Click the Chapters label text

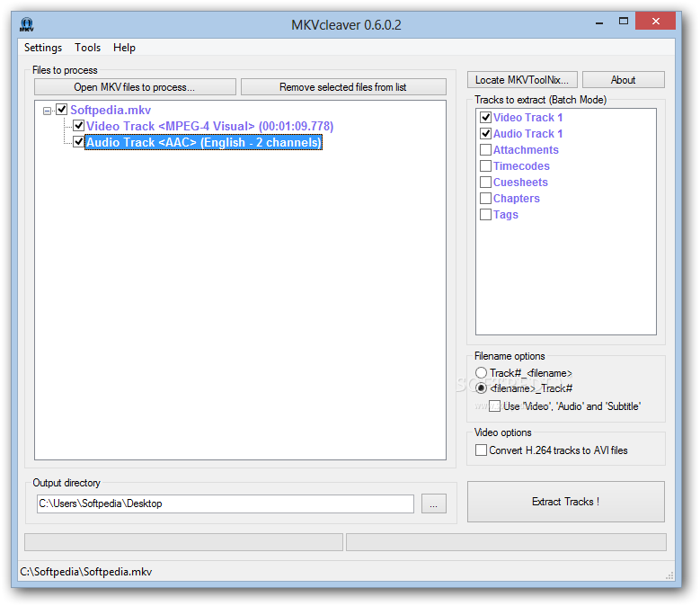click(517, 199)
